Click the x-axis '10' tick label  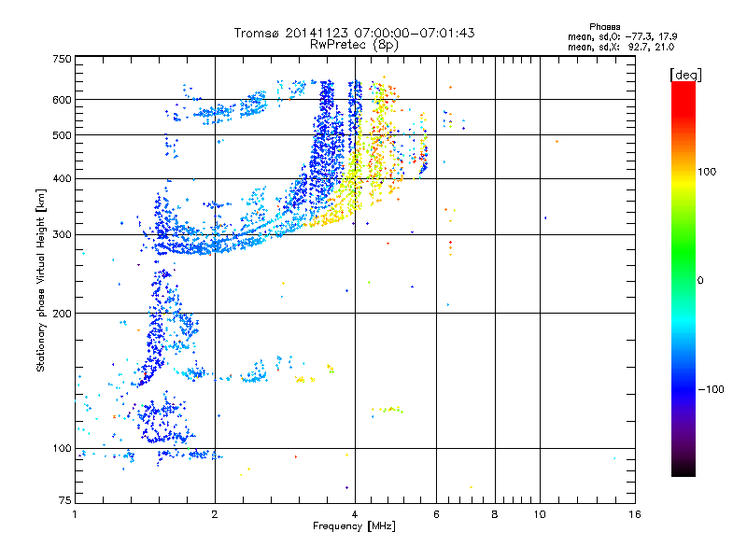pyautogui.click(x=540, y=514)
